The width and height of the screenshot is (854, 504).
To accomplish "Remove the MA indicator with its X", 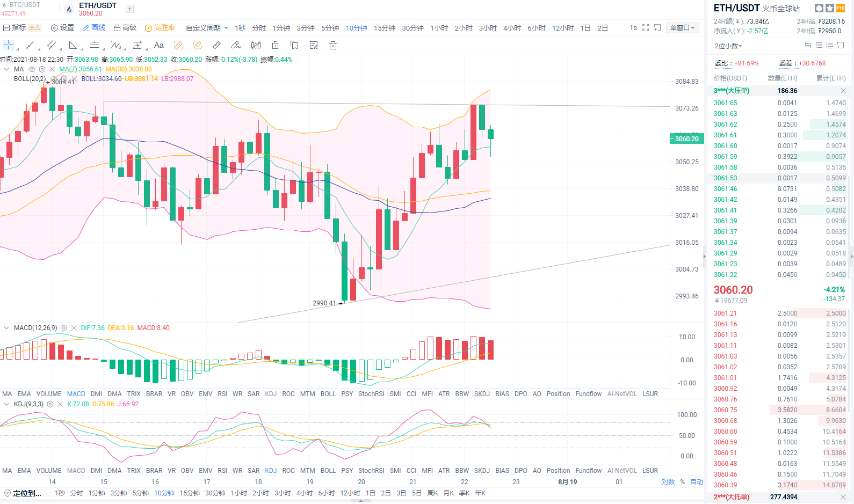I will click(52, 69).
